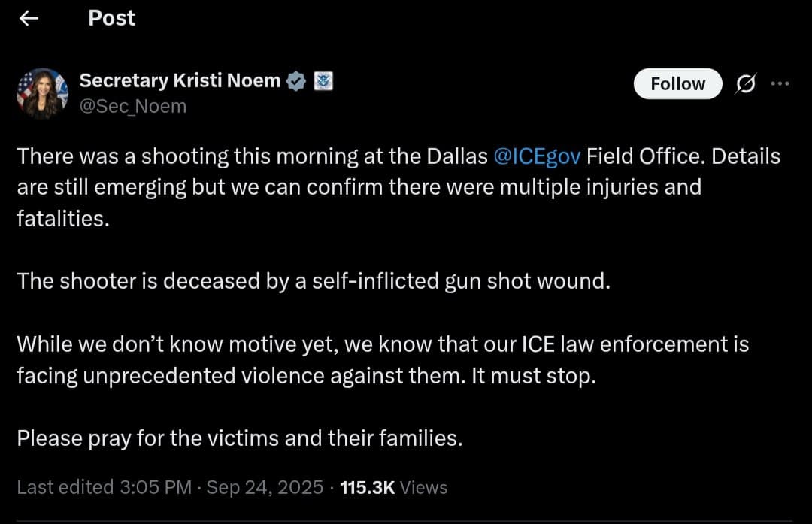The image size is (812, 524).
Task: Select the Post header title
Action: click(111, 17)
